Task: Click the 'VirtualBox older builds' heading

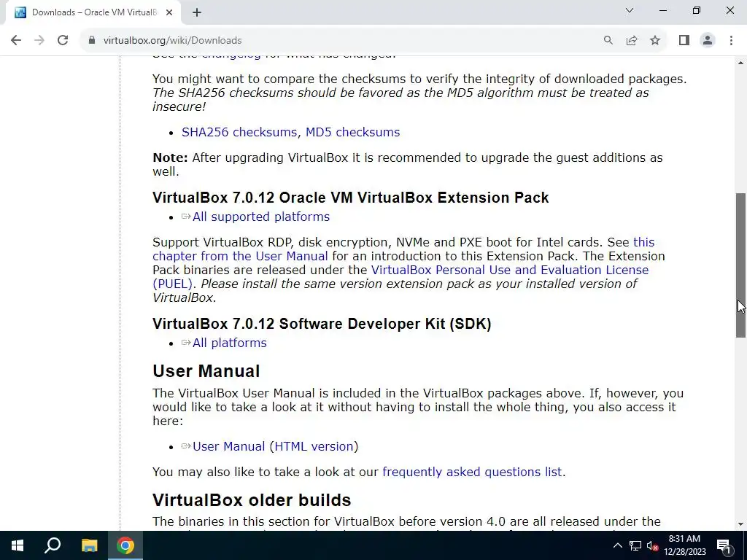Action: pos(252,500)
